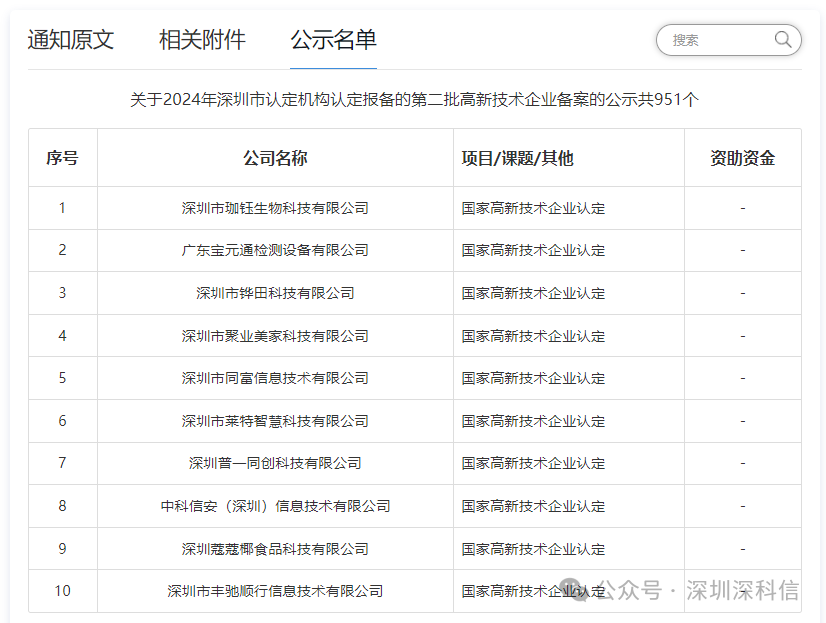Select 深圳市同富信息技术有限公司 company name
The height and width of the screenshot is (623, 826).
pos(275,378)
